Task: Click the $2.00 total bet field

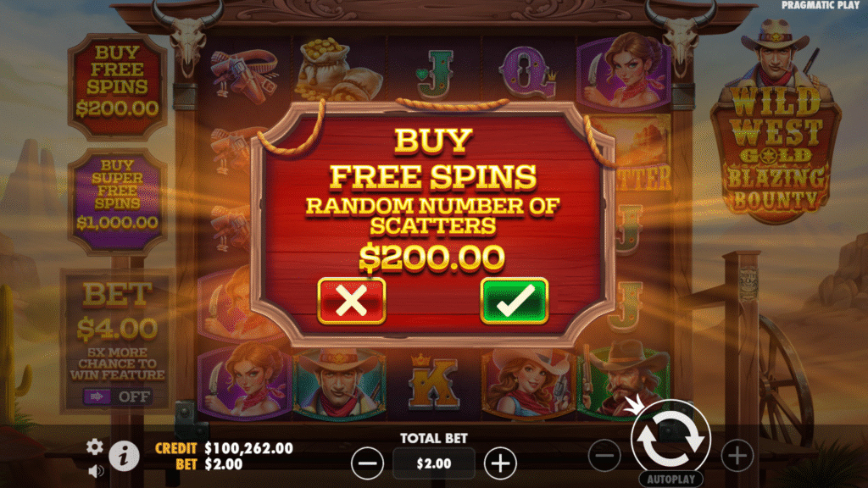Action: (433, 463)
